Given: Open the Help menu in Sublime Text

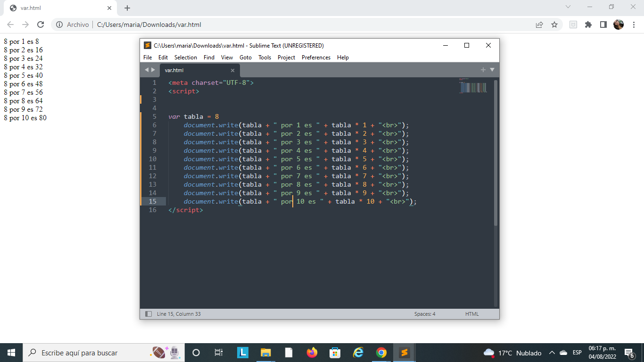Looking at the screenshot, I should tap(343, 58).
